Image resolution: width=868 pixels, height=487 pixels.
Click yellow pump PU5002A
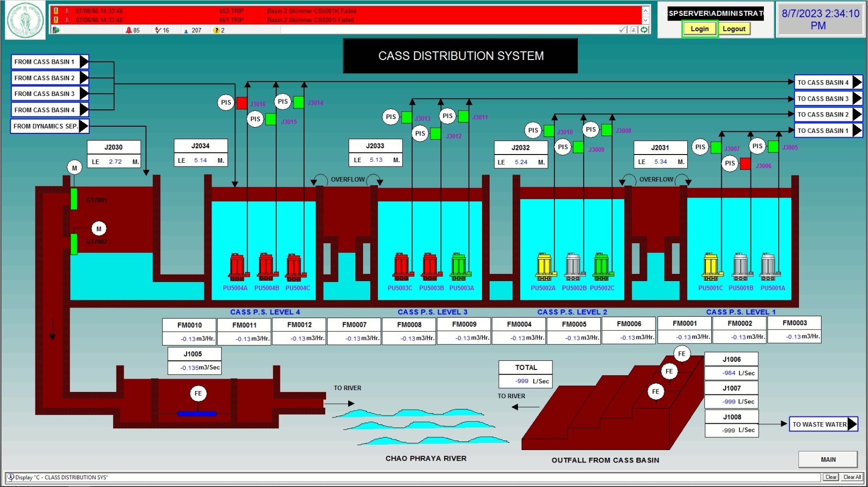click(544, 267)
